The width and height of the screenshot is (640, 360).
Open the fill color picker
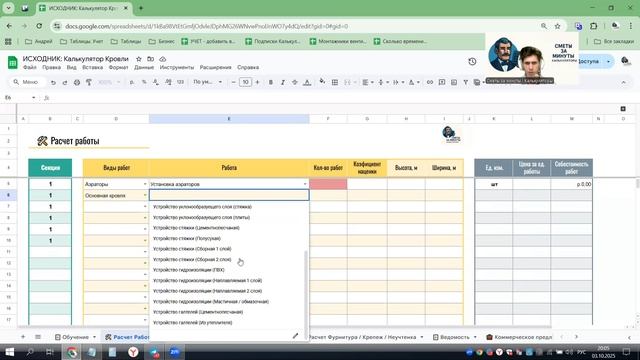point(322,82)
